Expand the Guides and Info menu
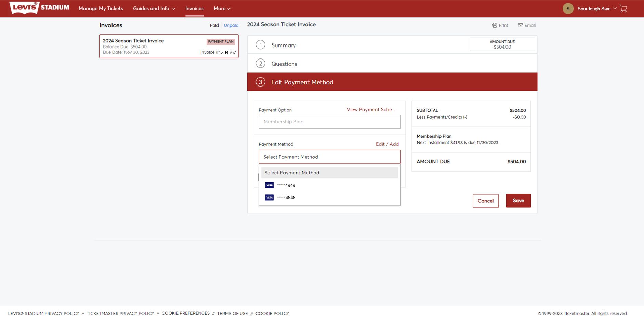The height and width of the screenshot is (316, 644). (x=154, y=9)
